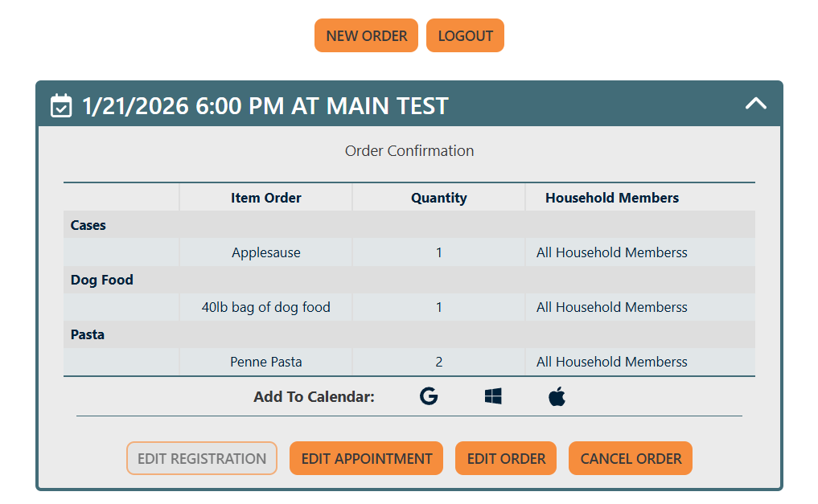The image size is (818, 504).
Task: Cancel the current order
Action: 631,458
